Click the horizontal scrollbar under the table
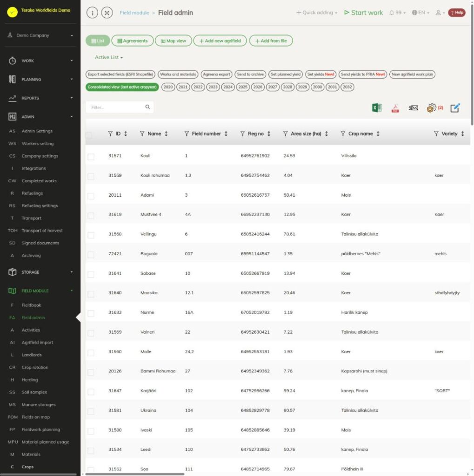 (134, 474)
